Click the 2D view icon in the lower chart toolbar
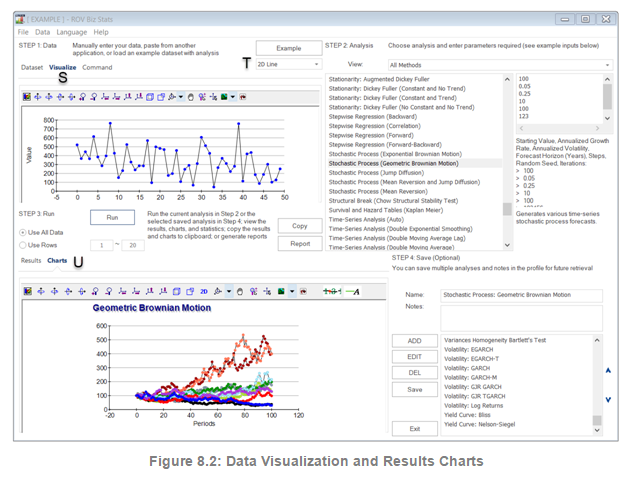This screenshot has height=480, width=641. [x=203, y=292]
